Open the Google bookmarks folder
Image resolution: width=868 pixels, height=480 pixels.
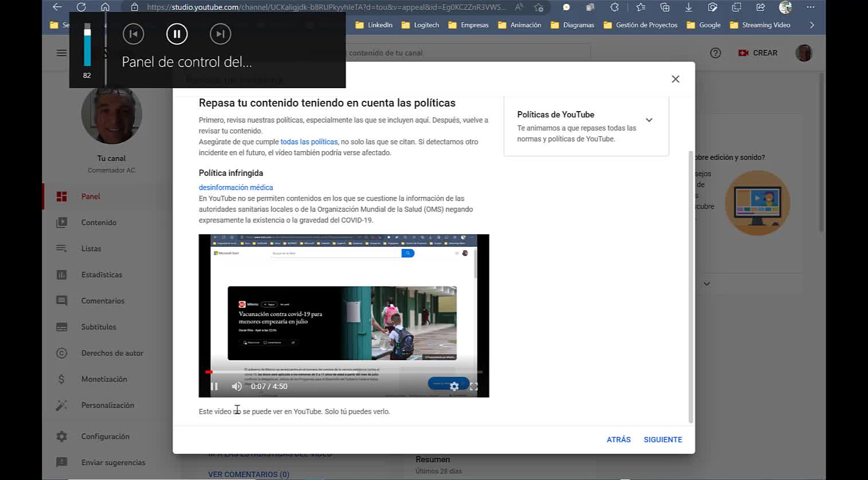click(703, 25)
